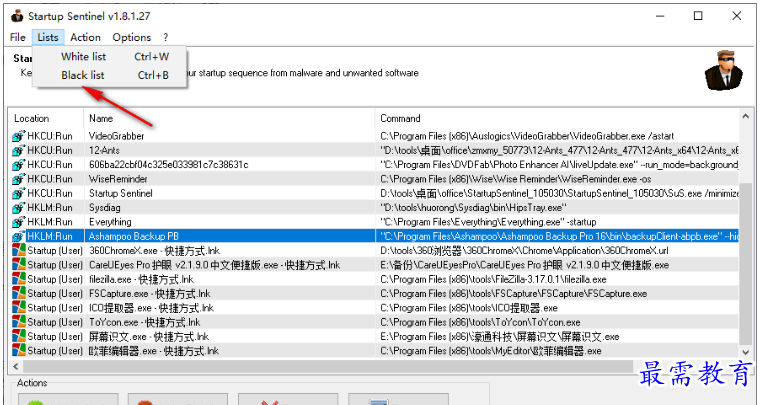Click the startup folder icon for ToYcon.exe shortcut
This screenshot has height=405, width=761.
(x=18, y=322)
